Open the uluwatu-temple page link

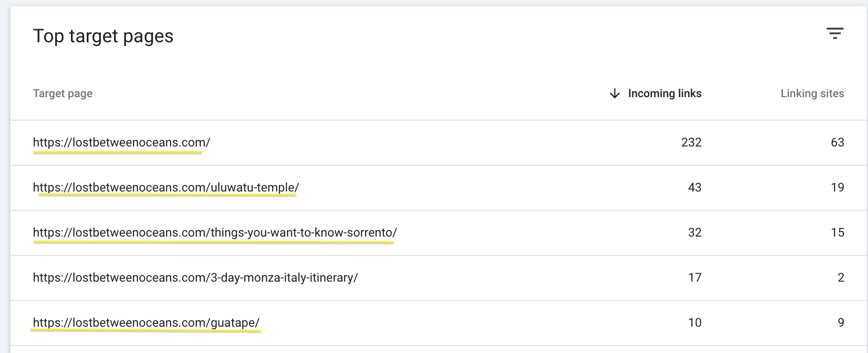point(166,187)
